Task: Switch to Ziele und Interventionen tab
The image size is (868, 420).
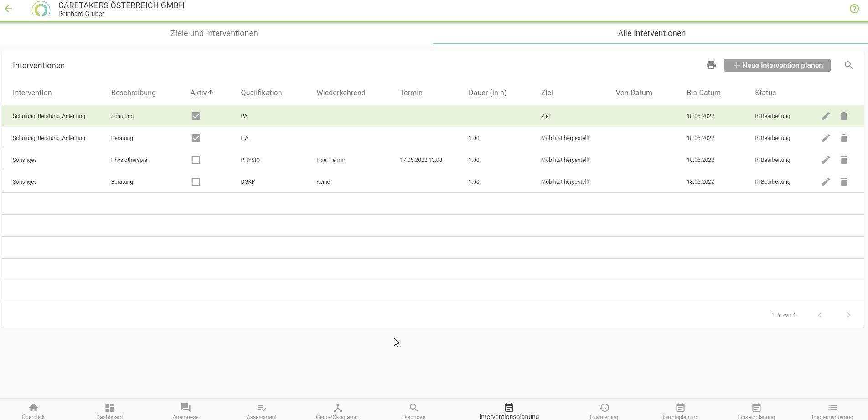Action: [x=214, y=33]
